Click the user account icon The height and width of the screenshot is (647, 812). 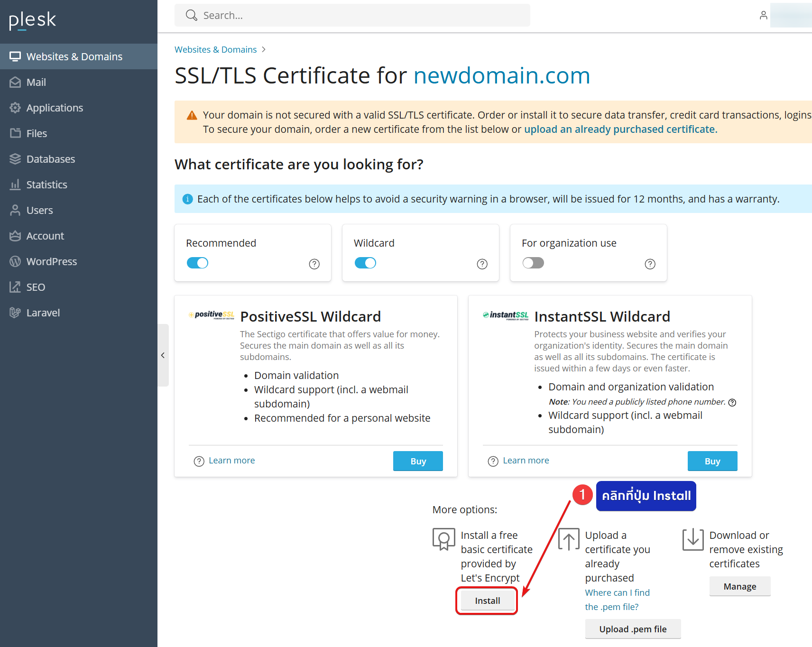click(x=763, y=15)
